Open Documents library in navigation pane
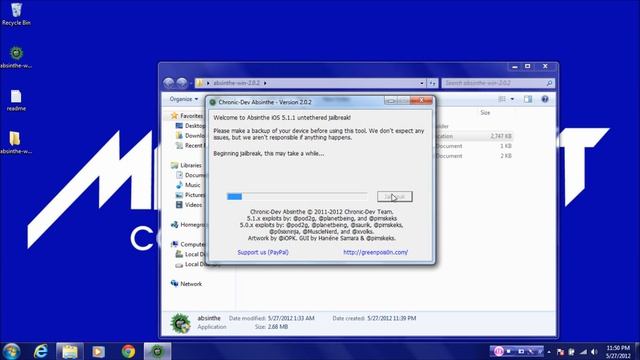The width and height of the screenshot is (640, 360). pyautogui.click(x=191, y=175)
